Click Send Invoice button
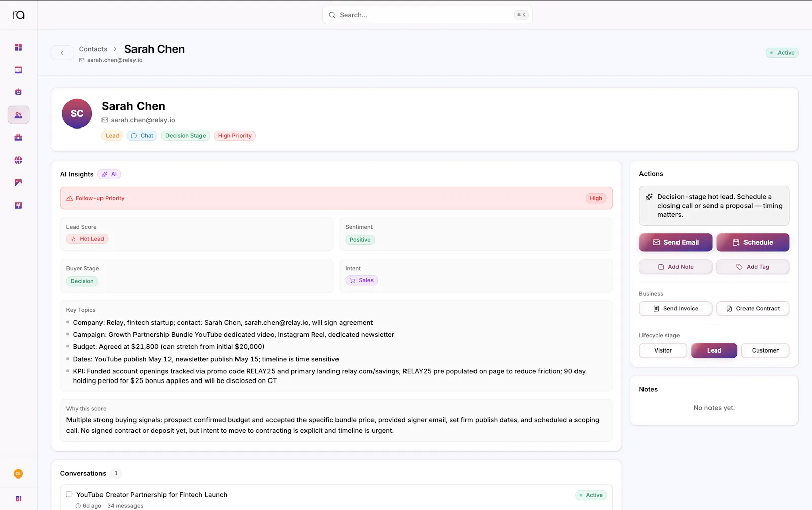 [675, 309]
